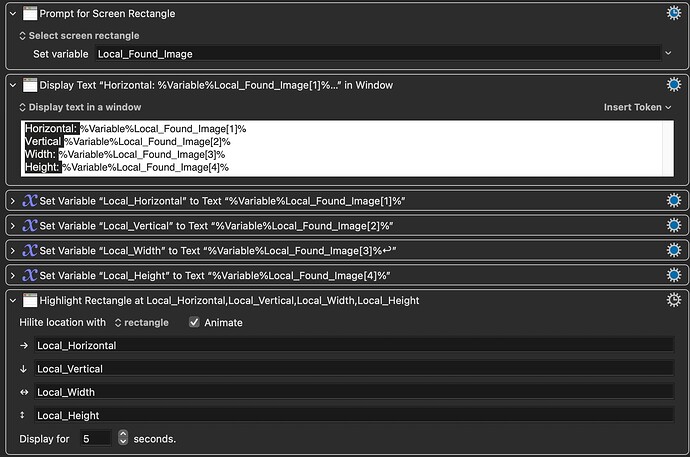Open gear menu of Set Variable Local_Vertical action
This screenshot has width=690, height=457.
pos(674,226)
